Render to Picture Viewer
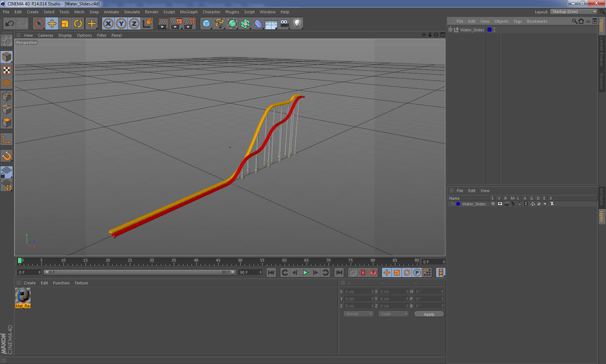The width and height of the screenshot is (606, 364). click(x=176, y=24)
